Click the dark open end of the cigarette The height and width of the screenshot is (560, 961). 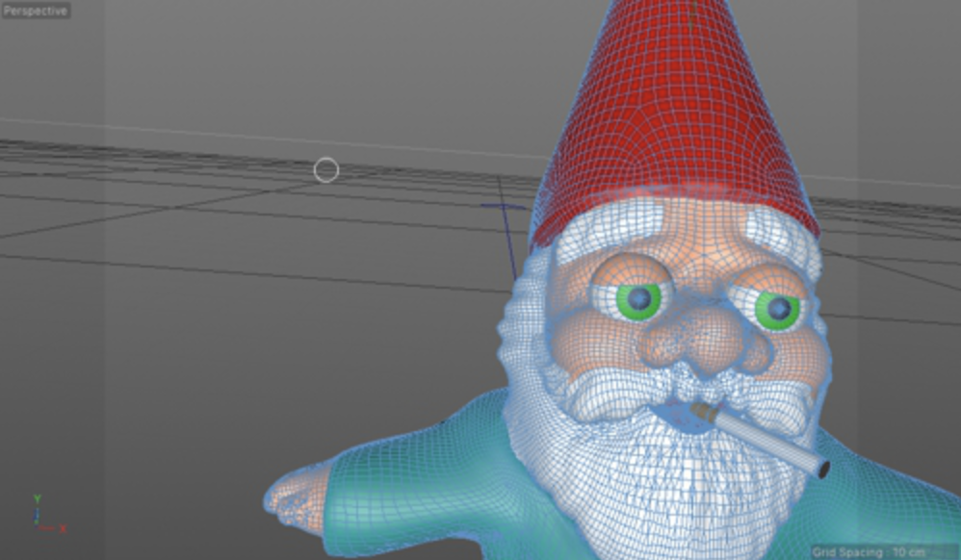[822, 470]
